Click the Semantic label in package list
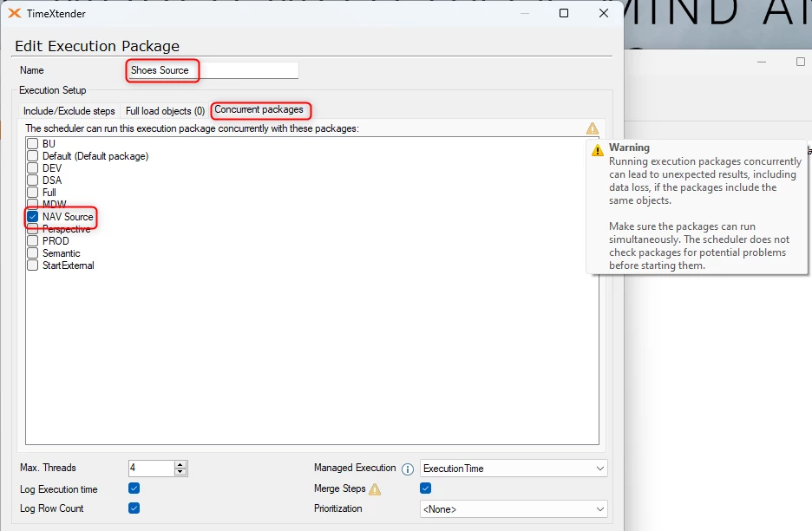This screenshot has height=531, width=812. pyautogui.click(x=61, y=253)
